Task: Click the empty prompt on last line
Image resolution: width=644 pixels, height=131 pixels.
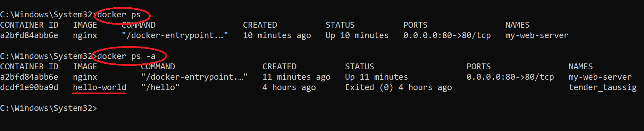Action: coord(49,108)
